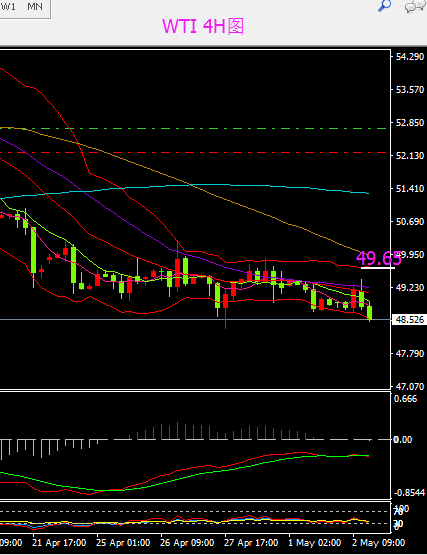Viewport: 427px width, 555px height.
Task: Click the 52.850 price scale value
Action: tap(410, 122)
